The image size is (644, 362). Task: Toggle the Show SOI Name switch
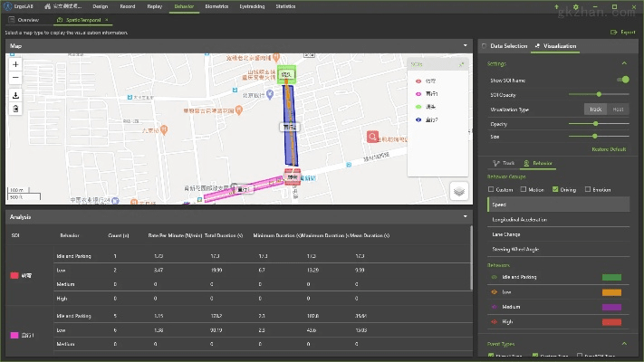pyautogui.click(x=622, y=80)
